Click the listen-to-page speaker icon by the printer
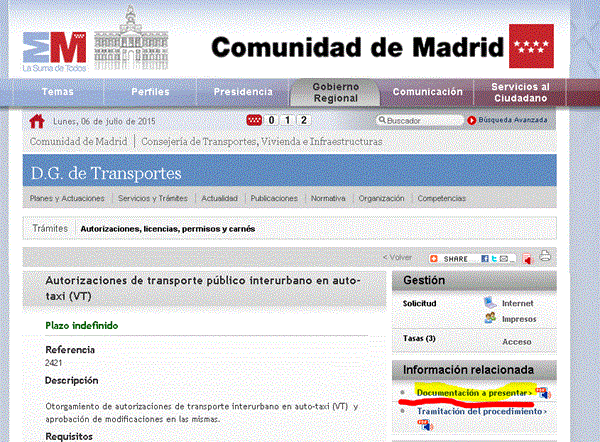This screenshot has width=600, height=442. [528, 259]
